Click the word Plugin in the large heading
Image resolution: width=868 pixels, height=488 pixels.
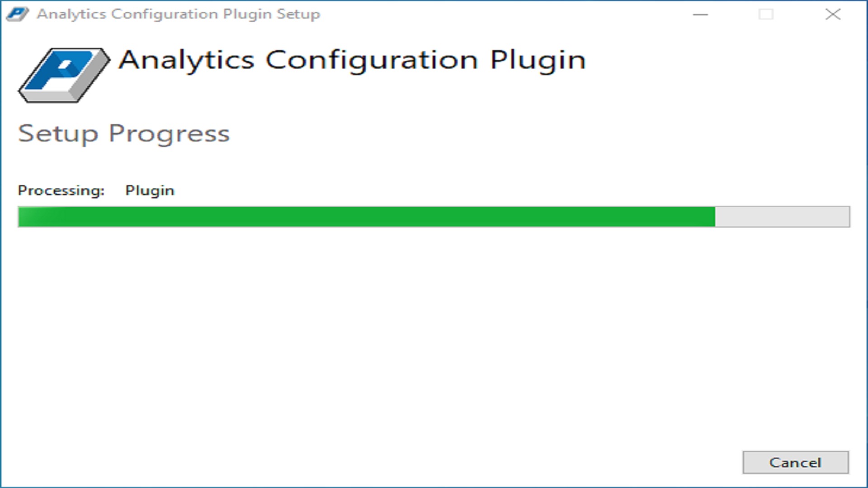coord(538,61)
